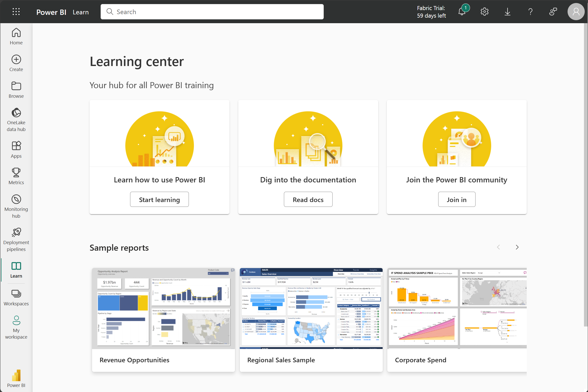Screen dimensions: 588x392
Task: Scroll sample reports right with chevron
Action: 517,247
